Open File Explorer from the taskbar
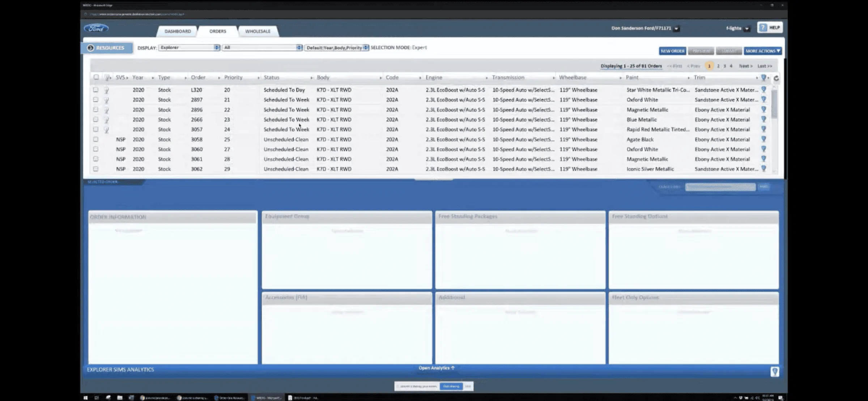Screen dimensions: 868x401 [x=120, y=398]
